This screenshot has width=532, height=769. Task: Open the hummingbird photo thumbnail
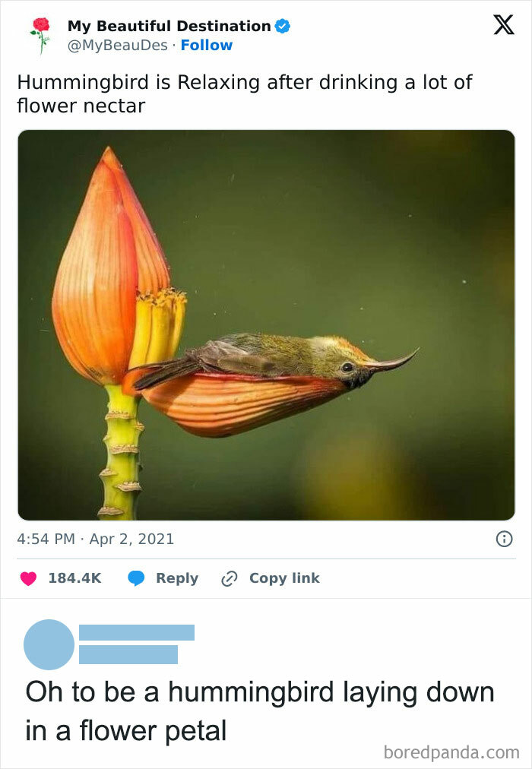pyautogui.click(x=266, y=323)
